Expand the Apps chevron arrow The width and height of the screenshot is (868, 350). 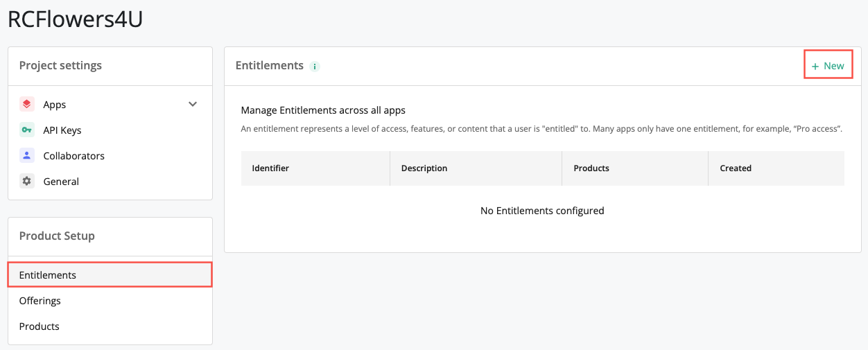(x=193, y=105)
